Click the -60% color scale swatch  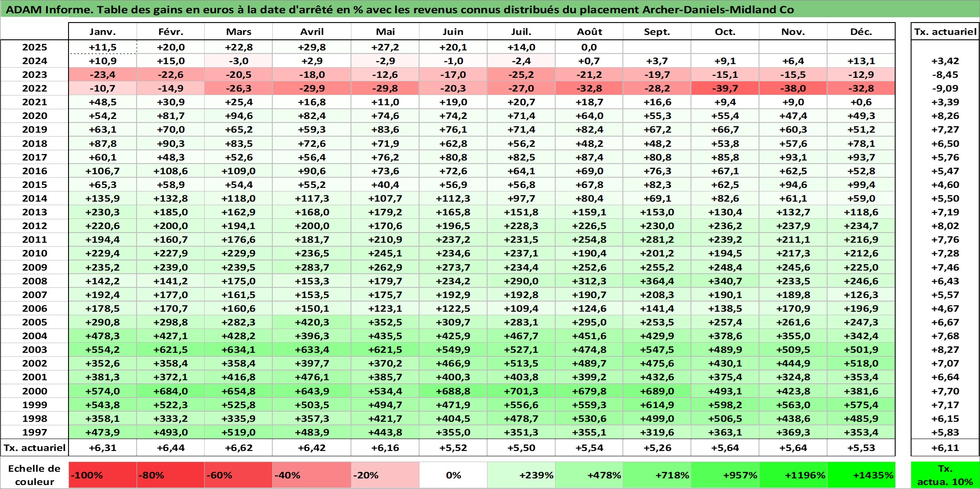point(239,475)
